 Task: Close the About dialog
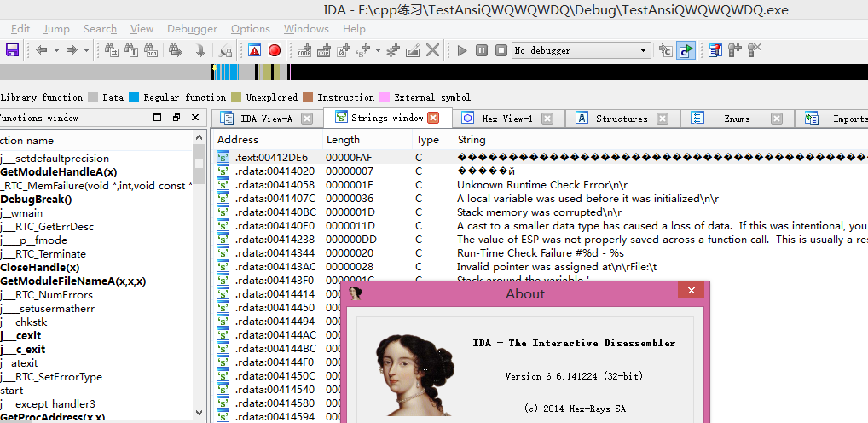[x=691, y=291]
